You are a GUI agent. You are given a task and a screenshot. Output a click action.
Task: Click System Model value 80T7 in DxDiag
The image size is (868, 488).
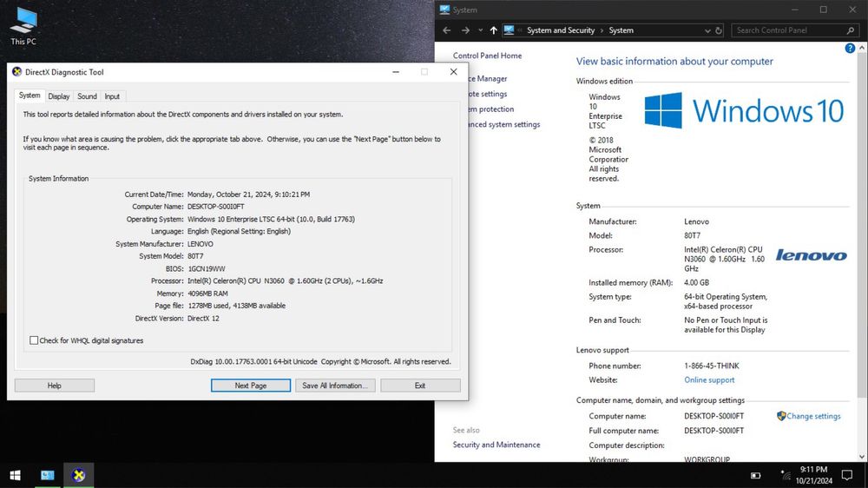pos(195,256)
